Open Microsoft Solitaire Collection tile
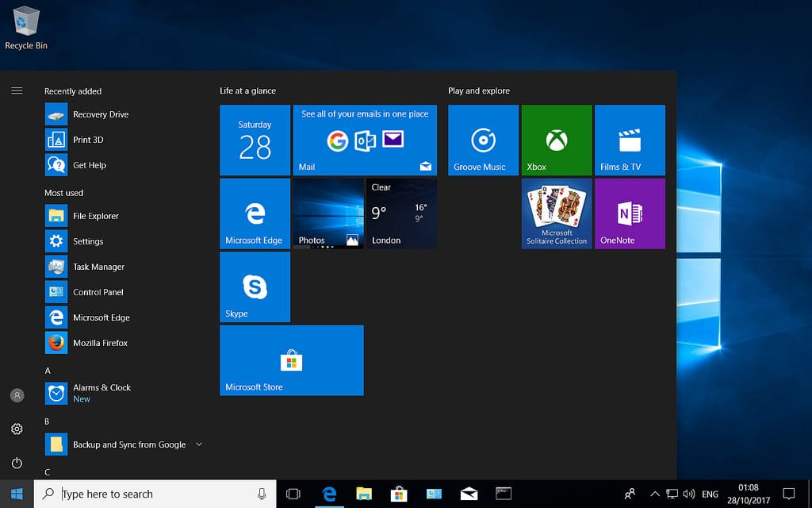 click(x=557, y=214)
